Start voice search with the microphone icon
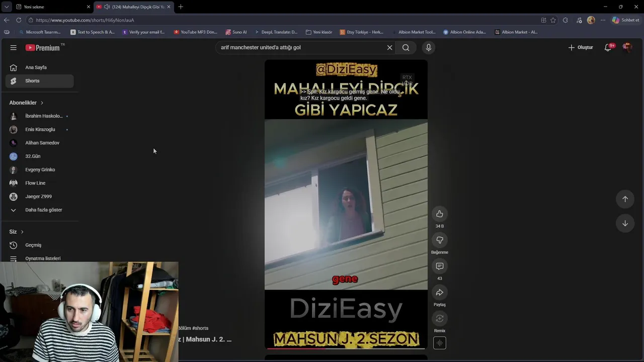The image size is (644, 362). [x=428, y=47]
